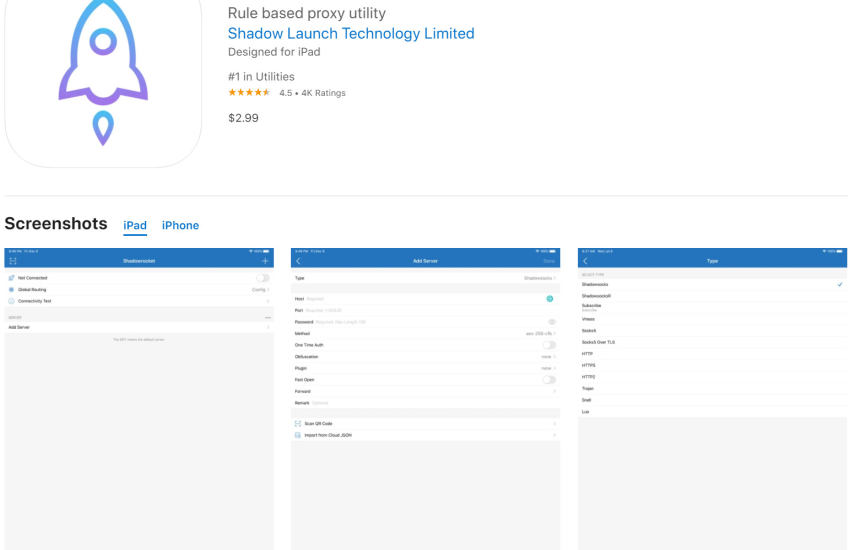Click the gauge icon beside Connectivity Test
This screenshot has width=850, height=550.
(x=11, y=301)
